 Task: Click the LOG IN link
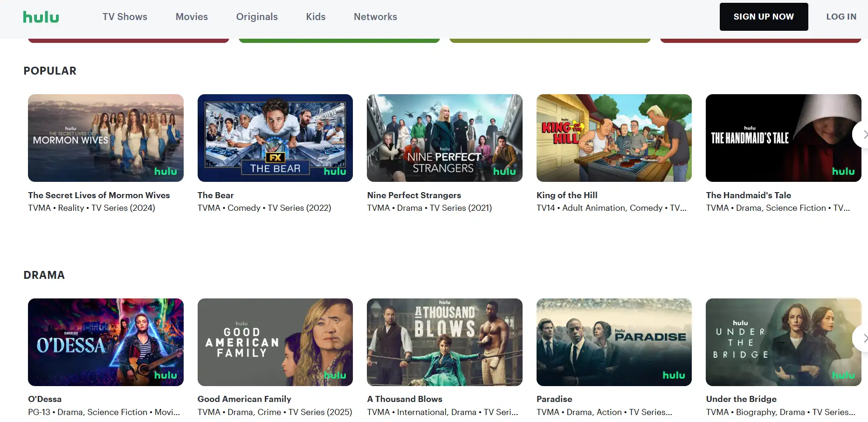tap(841, 17)
